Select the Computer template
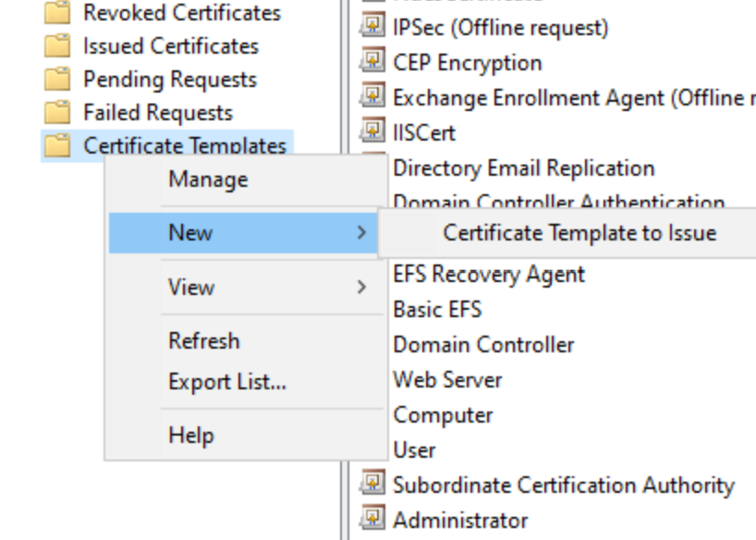The height and width of the screenshot is (540, 756). [443, 415]
